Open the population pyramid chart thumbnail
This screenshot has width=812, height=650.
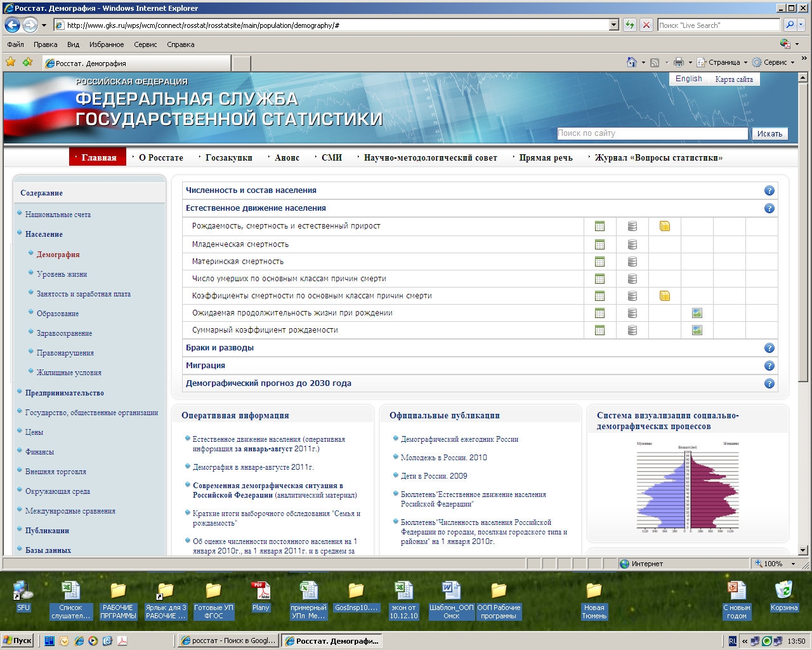(x=688, y=487)
